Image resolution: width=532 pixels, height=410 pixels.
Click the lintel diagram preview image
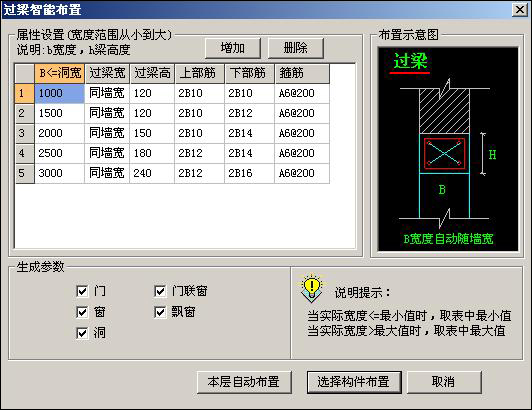448,149
